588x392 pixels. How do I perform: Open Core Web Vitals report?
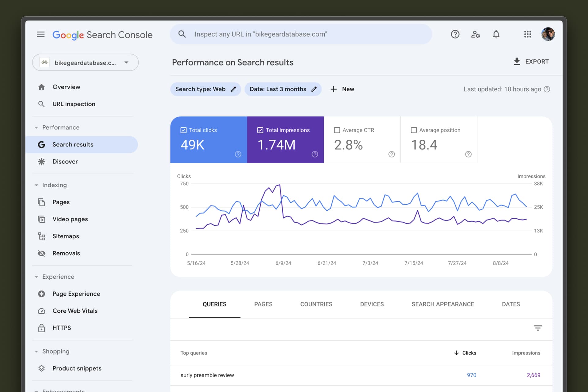[x=75, y=311]
